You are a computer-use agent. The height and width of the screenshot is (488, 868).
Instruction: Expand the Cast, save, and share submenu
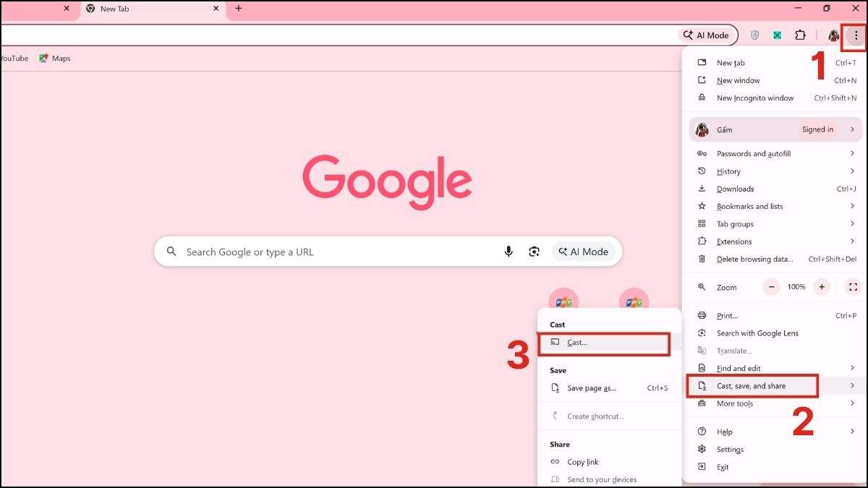point(752,385)
